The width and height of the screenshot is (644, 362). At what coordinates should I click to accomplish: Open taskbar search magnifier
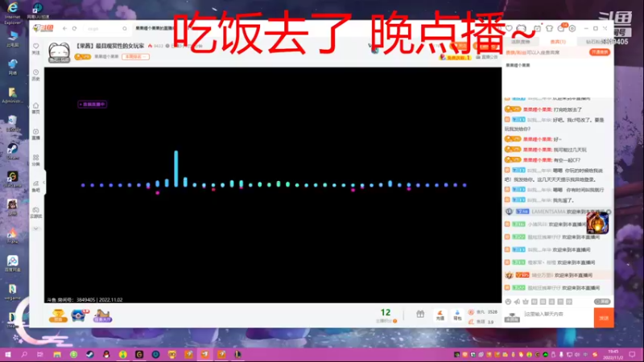click(24, 354)
